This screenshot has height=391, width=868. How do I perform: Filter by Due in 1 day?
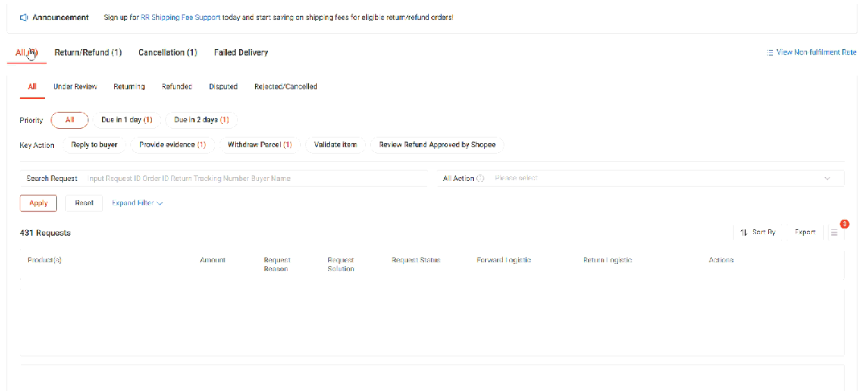127,120
